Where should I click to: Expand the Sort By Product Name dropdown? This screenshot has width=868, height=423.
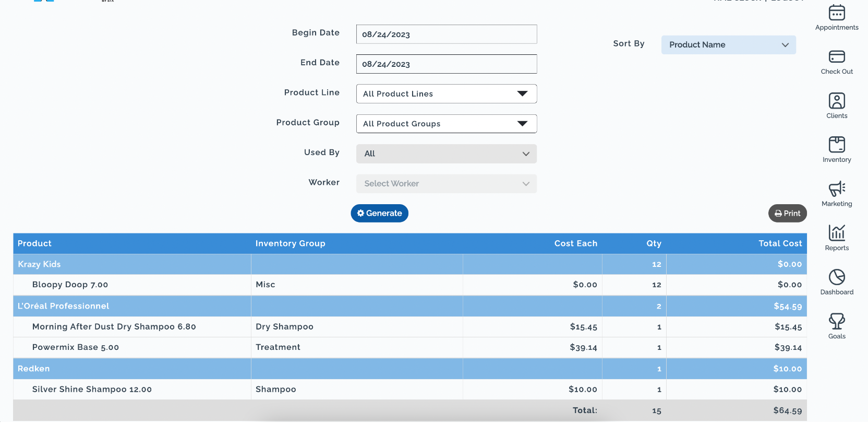pos(728,45)
